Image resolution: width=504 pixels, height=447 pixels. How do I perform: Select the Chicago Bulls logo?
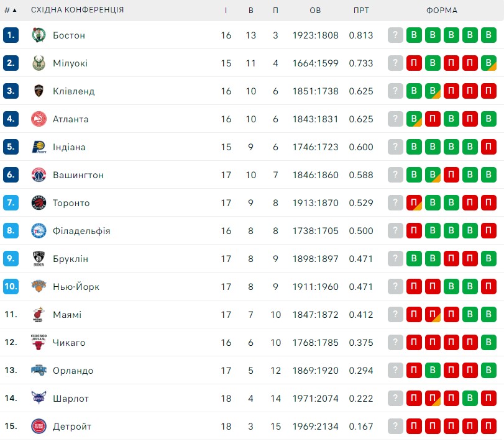[x=39, y=342]
